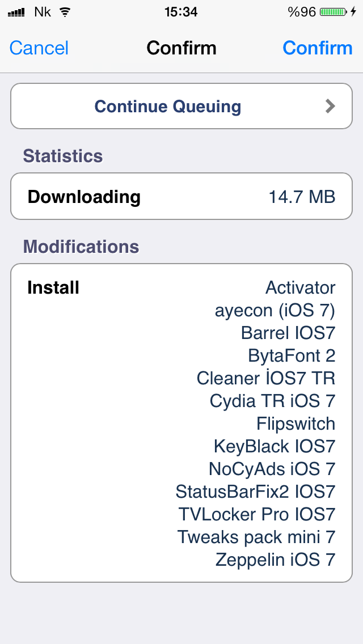Tap the Downloading statistics row
This screenshot has width=363, height=644.
tap(181, 196)
